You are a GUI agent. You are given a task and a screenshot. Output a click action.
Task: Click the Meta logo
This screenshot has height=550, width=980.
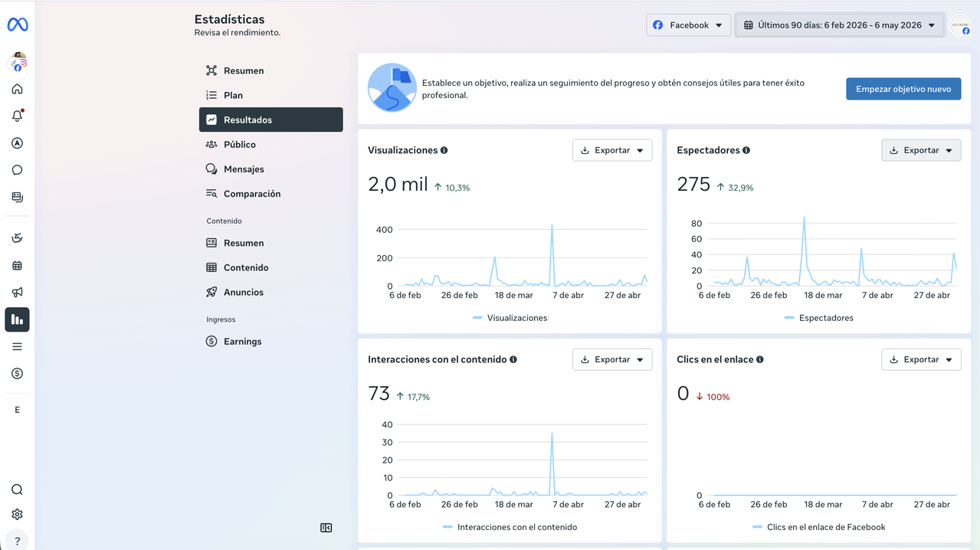click(x=18, y=25)
